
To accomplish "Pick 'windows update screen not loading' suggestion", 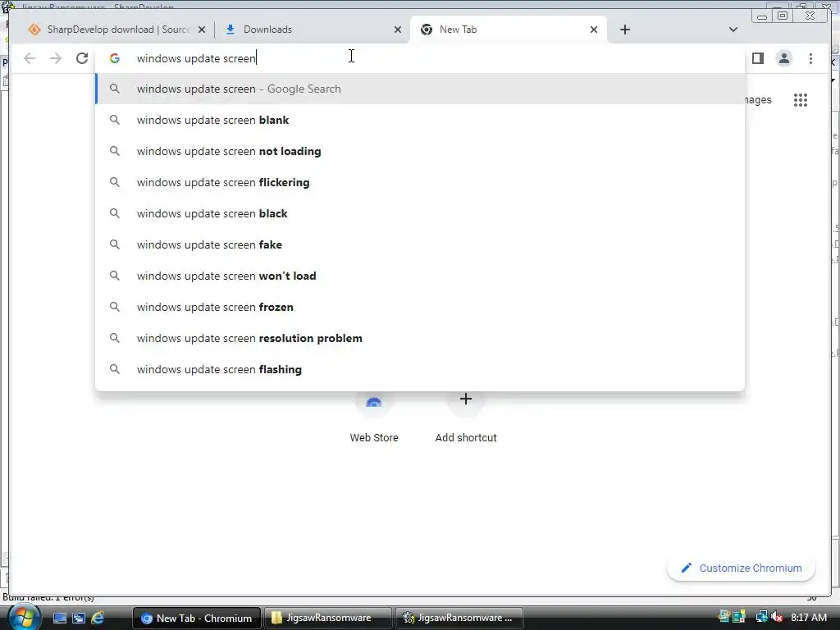I will point(419,151).
